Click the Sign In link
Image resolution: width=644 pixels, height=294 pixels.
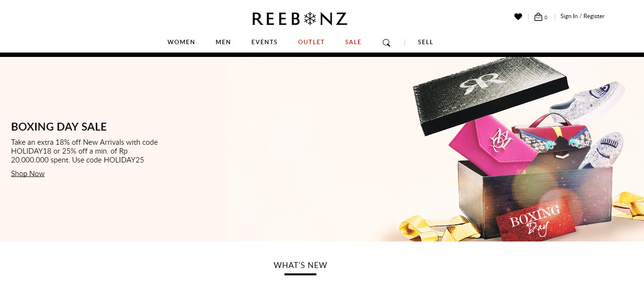pyautogui.click(x=569, y=16)
